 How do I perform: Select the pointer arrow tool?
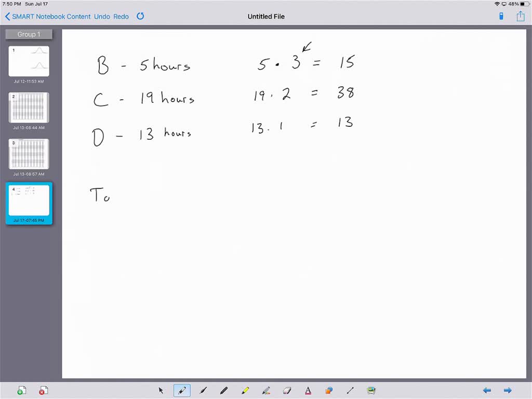coord(161,390)
